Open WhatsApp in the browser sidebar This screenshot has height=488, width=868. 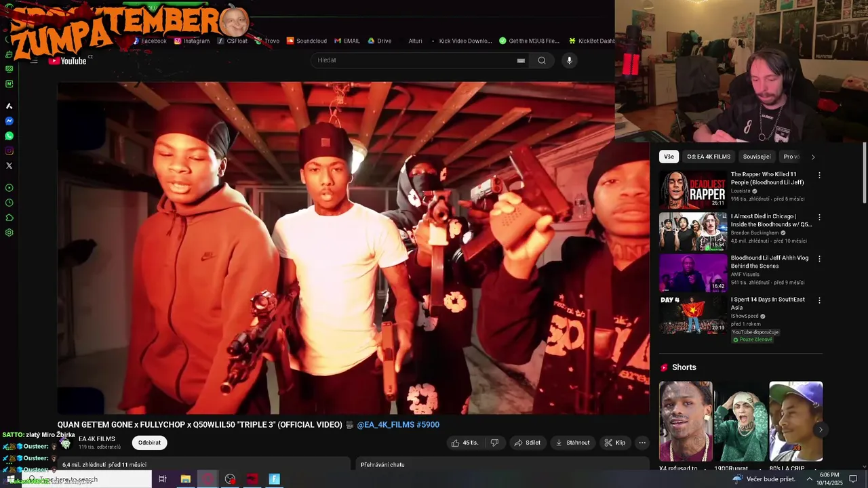(x=9, y=136)
